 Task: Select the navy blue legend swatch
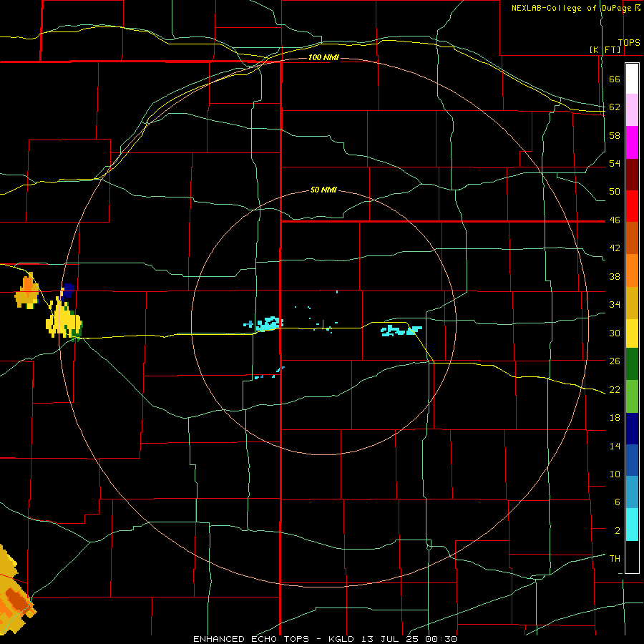point(632,429)
